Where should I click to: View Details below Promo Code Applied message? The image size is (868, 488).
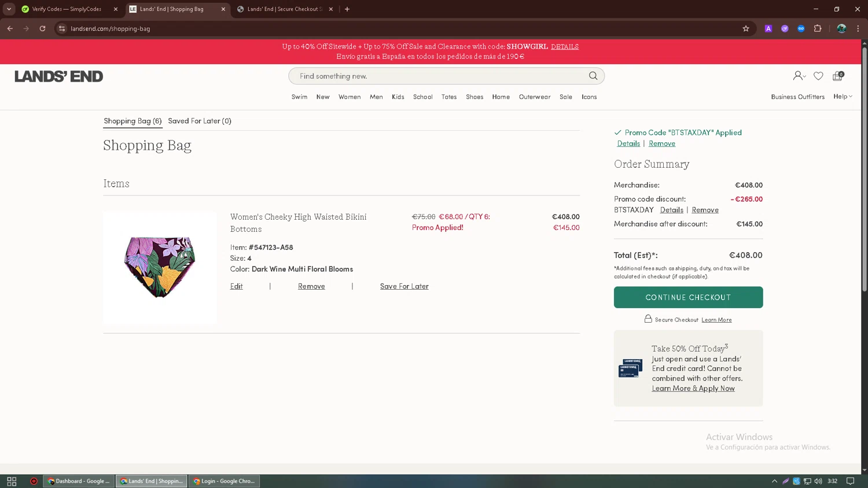(628, 143)
